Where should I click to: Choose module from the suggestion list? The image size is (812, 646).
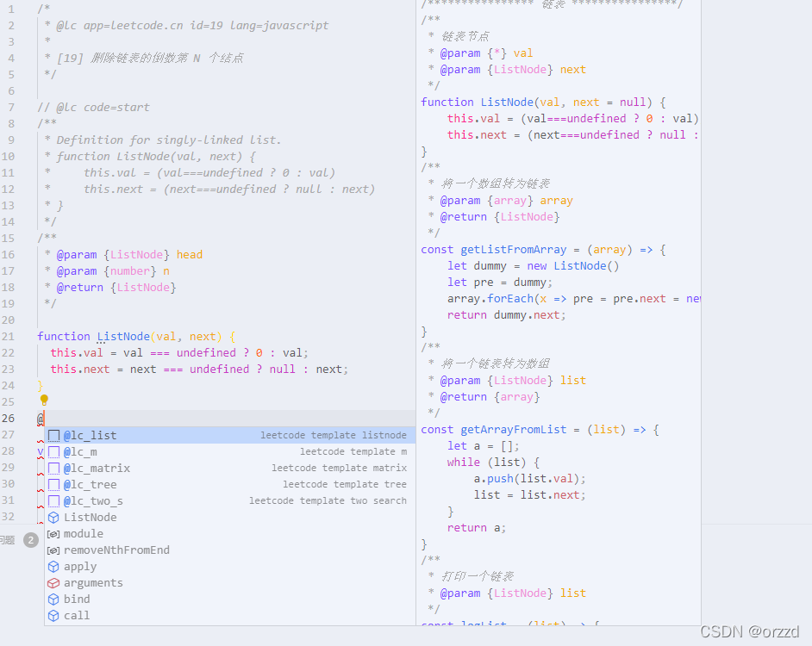click(230, 534)
